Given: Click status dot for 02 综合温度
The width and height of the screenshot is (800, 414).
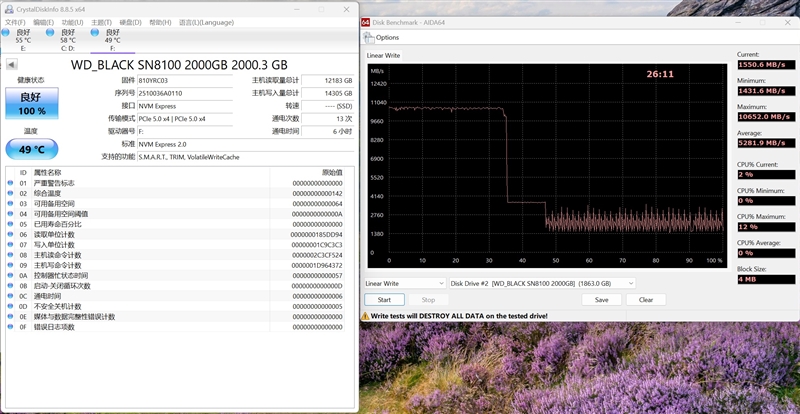Looking at the screenshot, I should pyautogui.click(x=10, y=193).
